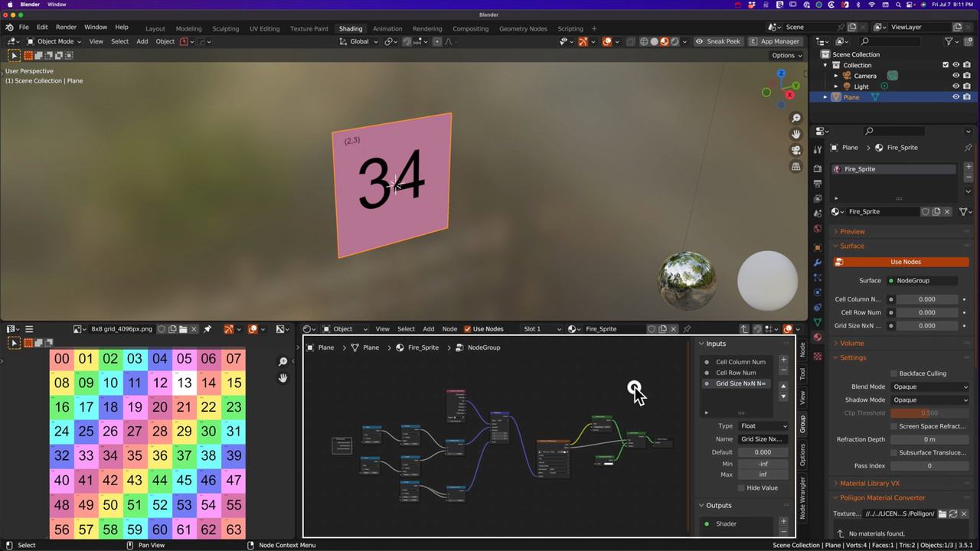
Task: Enable Screen Space Refraction checkbox
Action: 893,426
